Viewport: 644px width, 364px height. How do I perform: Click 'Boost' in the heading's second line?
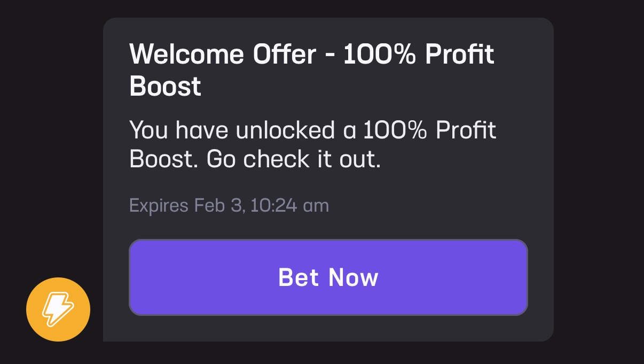click(x=166, y=86)
